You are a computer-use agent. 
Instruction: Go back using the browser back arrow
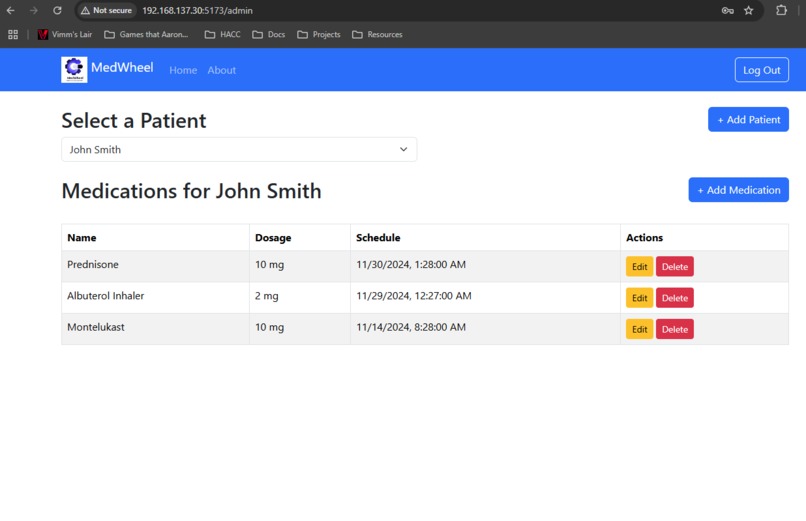11,10
